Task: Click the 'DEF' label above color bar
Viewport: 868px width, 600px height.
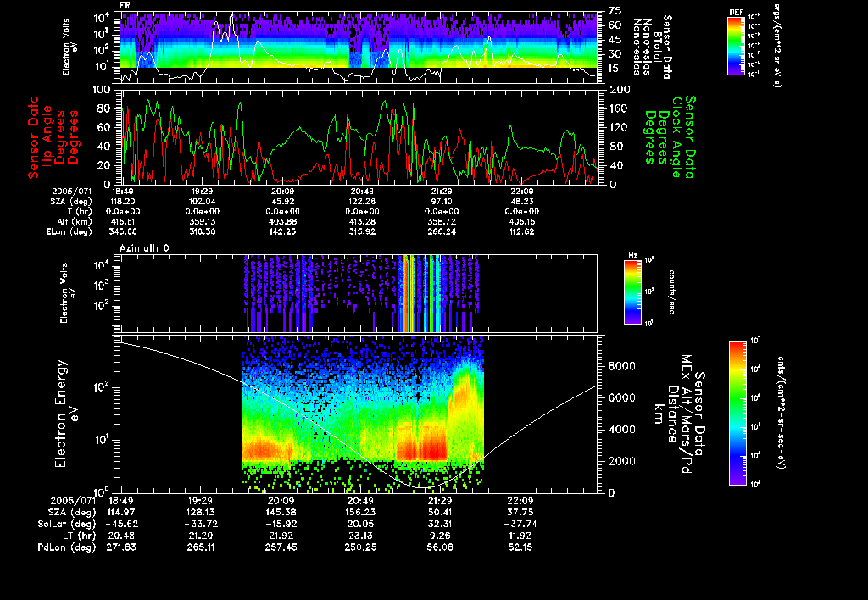Action: pos(737,12)
